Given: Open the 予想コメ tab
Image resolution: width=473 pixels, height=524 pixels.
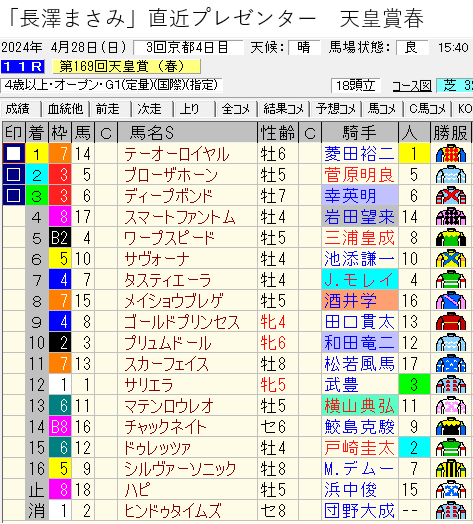Looking at the screenshot, I should [x=336, y=109].
